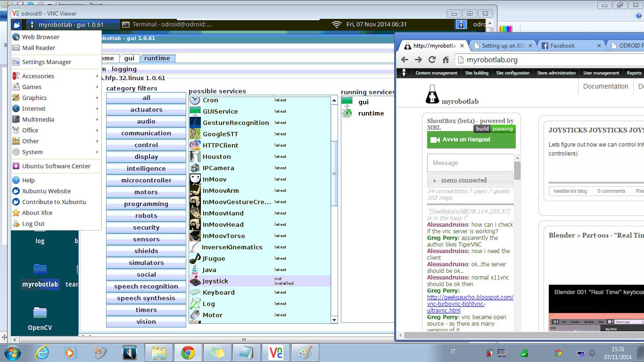The image size is (644, 362).
Task: Expand the Accessories submenu
Action: [56, 76]
